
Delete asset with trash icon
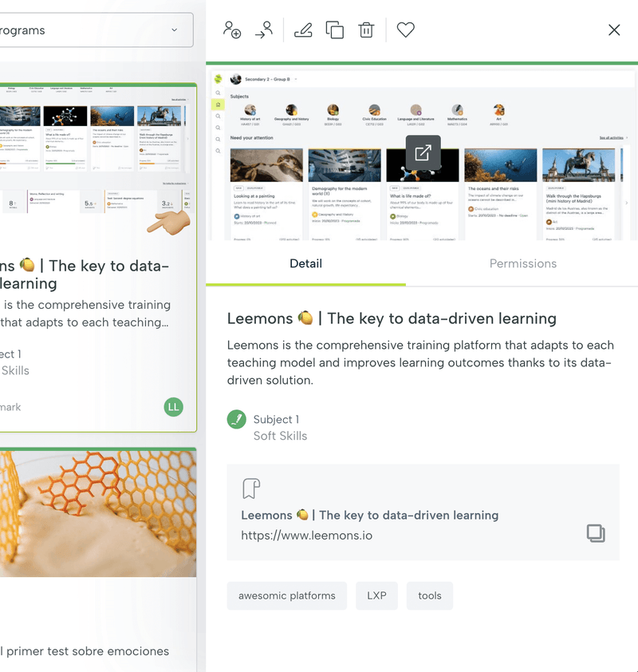[366, 30]
